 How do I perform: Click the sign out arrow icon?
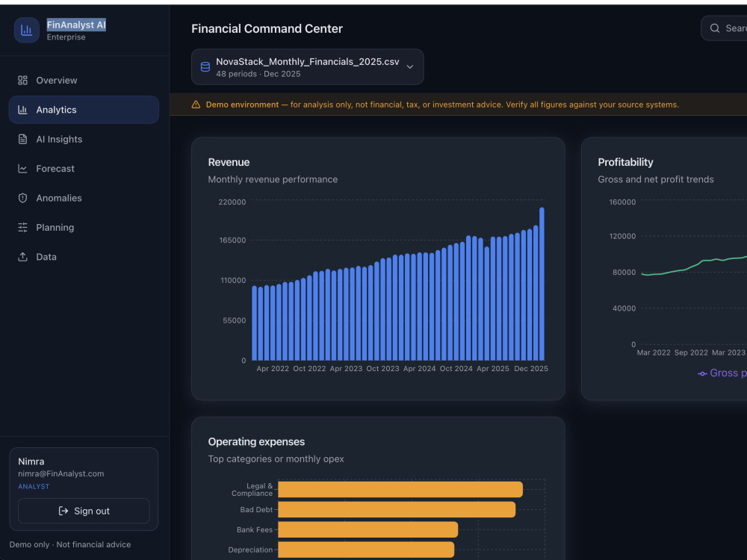[x=63, y=511]
